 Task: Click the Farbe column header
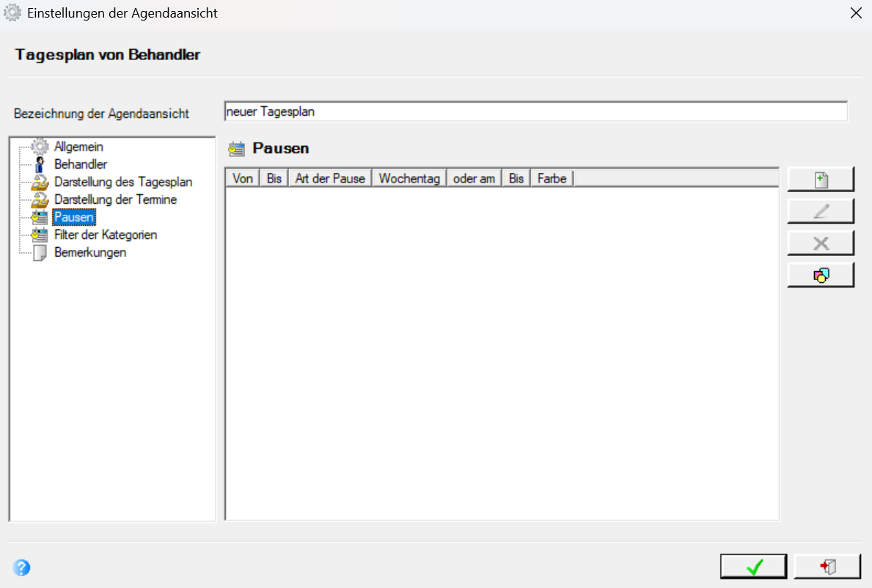point(552,178)
